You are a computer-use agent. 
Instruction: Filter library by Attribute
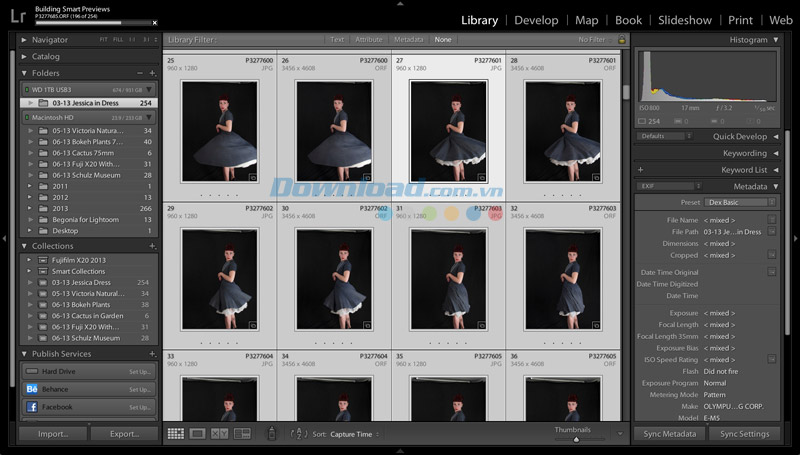368,39
